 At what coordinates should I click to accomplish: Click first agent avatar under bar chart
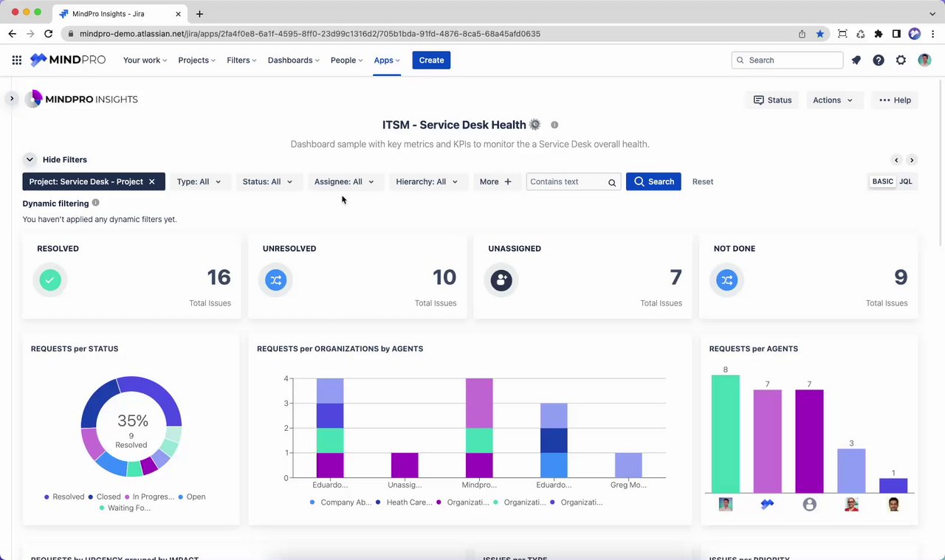coord(726,505)
